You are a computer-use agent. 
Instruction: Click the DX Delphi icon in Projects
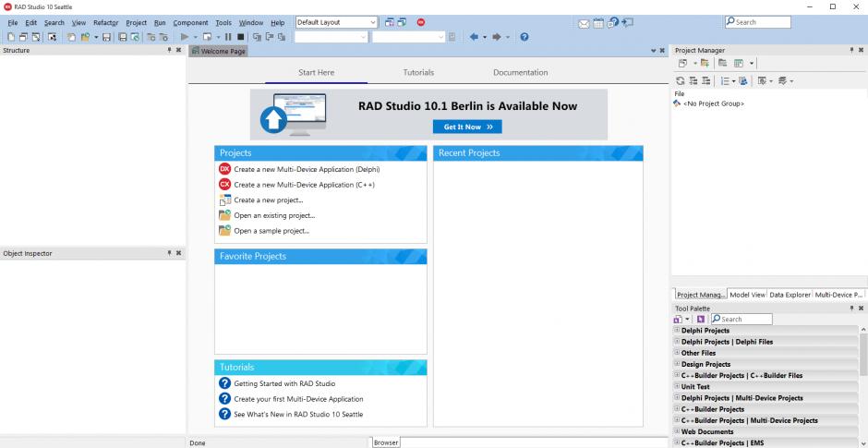pos(224,169)
